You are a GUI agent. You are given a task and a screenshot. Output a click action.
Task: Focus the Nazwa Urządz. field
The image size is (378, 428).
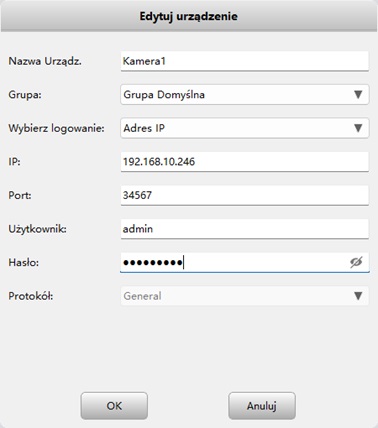[245, 61]
